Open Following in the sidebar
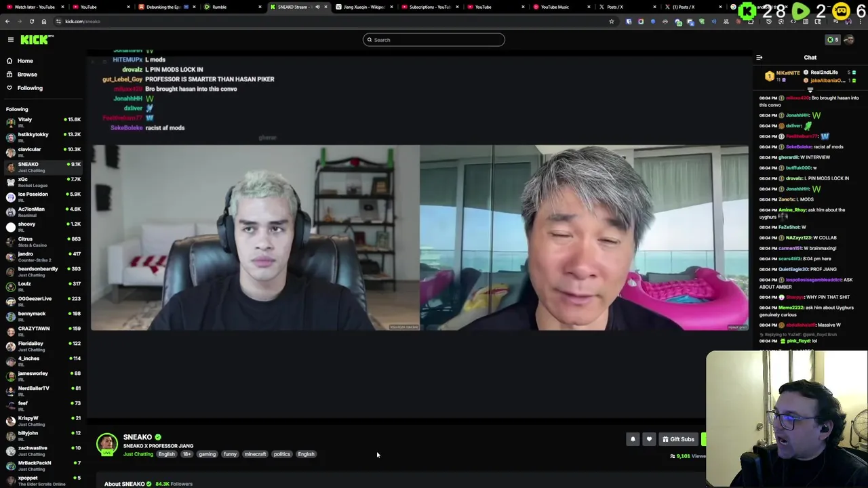This screenshot has width=868, height=488. [30, 88]
